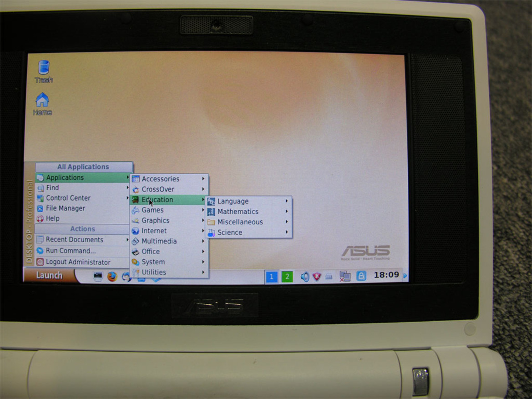Open the Accessories submenu
The image size is (532, 399).
pos(169,179)
